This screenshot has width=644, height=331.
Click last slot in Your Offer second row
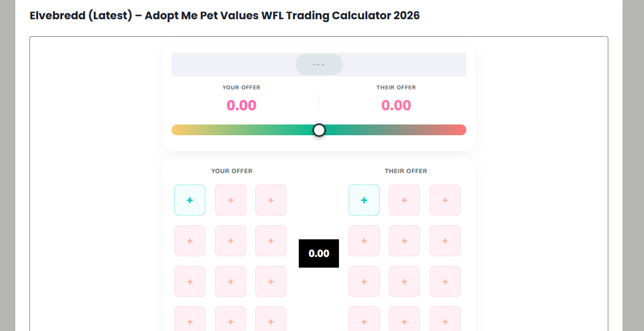pyautogui.click(x=271, y=240)
